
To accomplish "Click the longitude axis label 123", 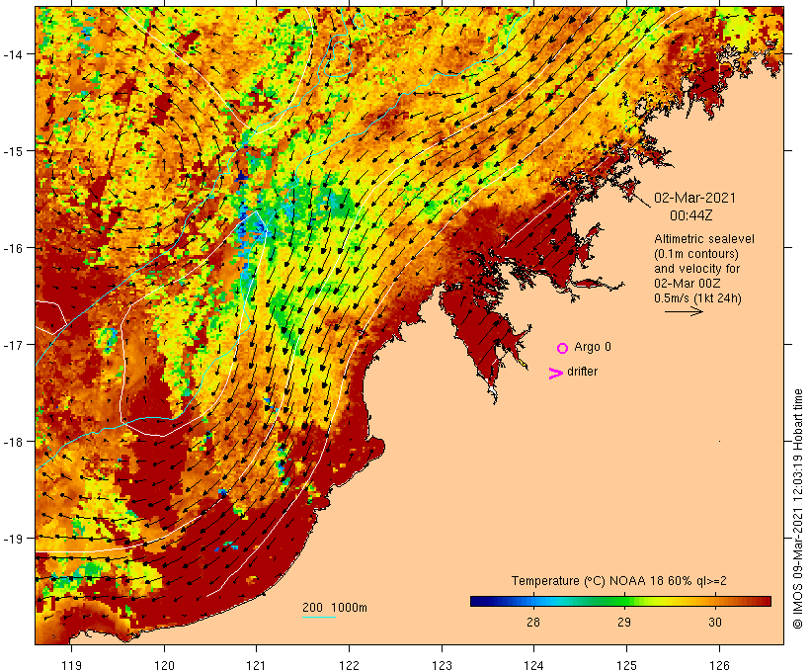I will pos(442,665).
